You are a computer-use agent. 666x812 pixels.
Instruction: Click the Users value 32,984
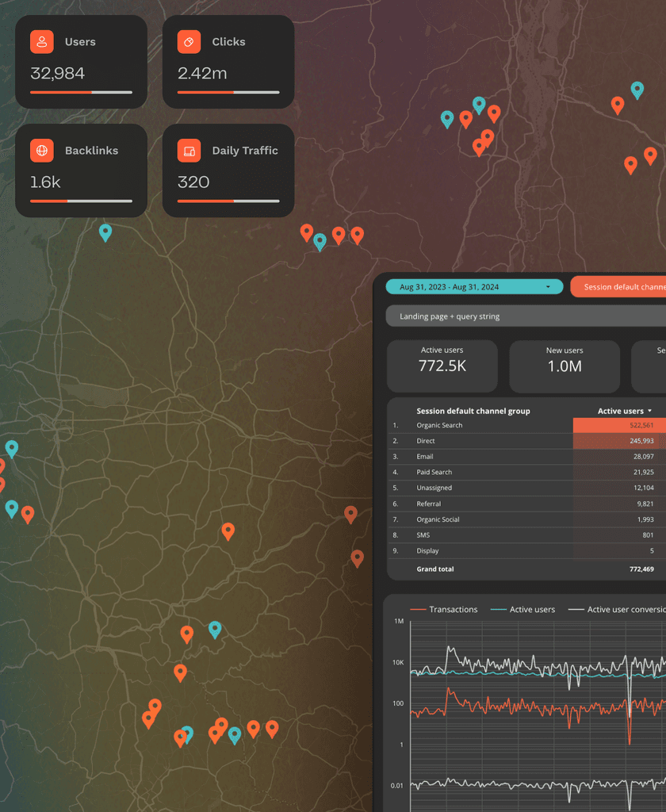pos(57,74)
